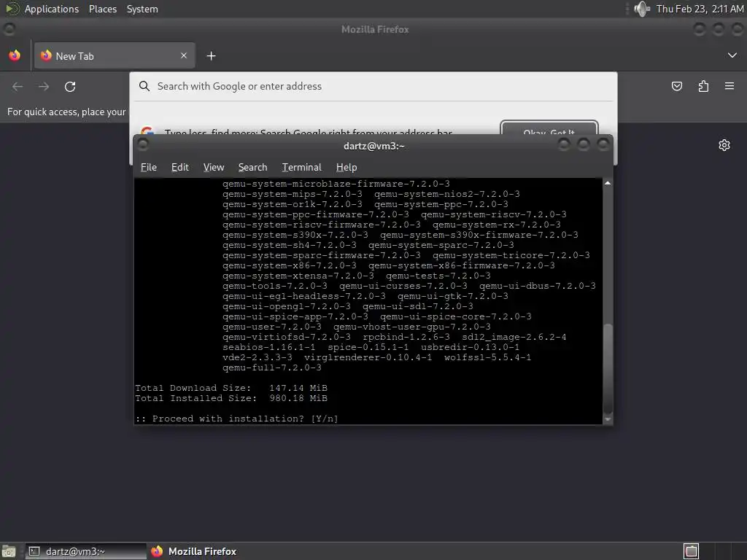Screen dimensions: 747x560
Task: Click the Proceed with installation prompt line
Action: pyautogui.click(x=237, y=419)
